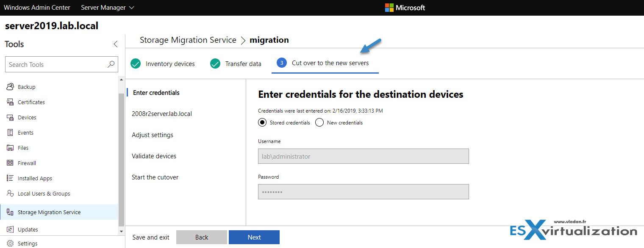
Task: Select the New credentials radio button
Action: coord(319,122)
